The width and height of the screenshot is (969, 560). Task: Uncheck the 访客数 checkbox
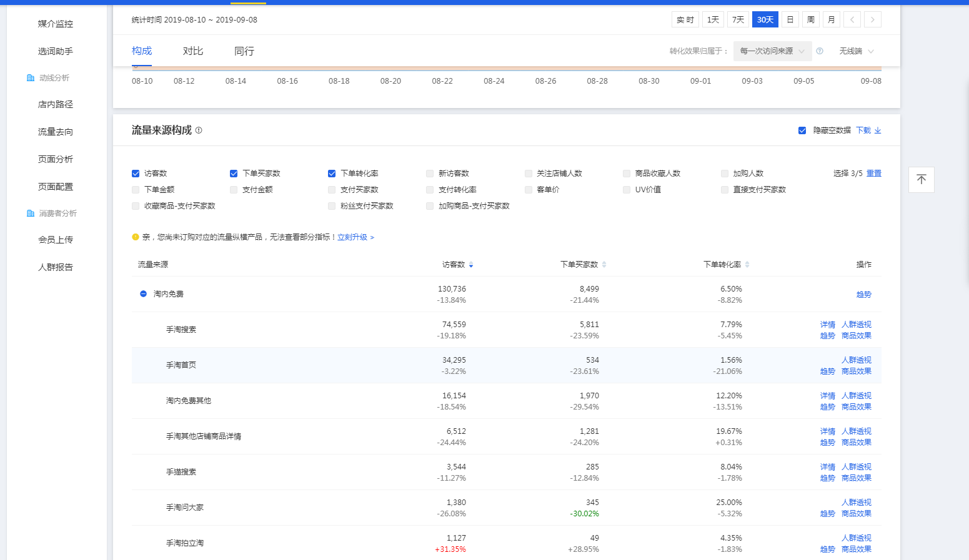[136, 174]
